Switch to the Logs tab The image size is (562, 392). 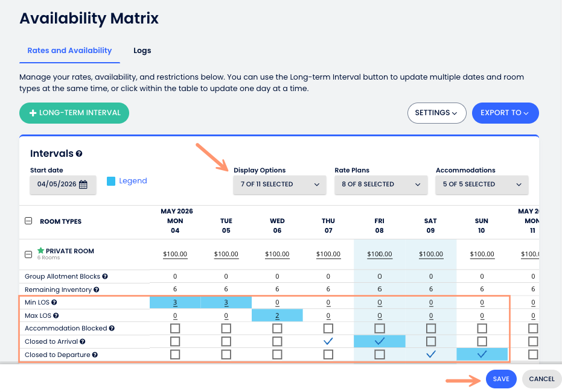(142, 51)
